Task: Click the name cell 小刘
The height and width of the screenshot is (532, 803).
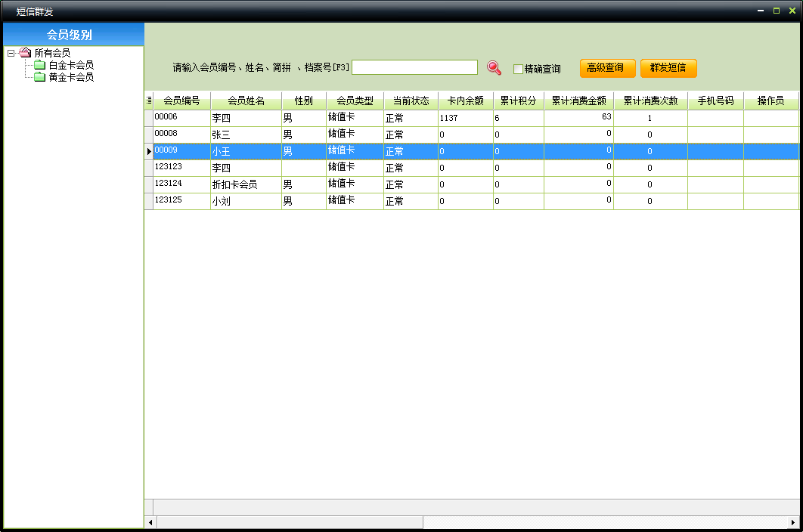Action: pyautogui.click(x=246, y=201)
